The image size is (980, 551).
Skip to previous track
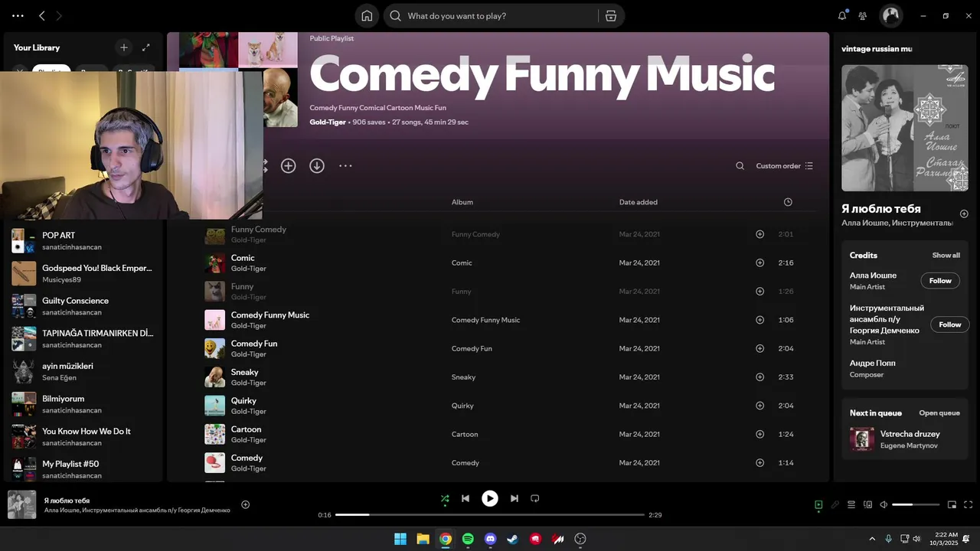click(x=465, y=498)
